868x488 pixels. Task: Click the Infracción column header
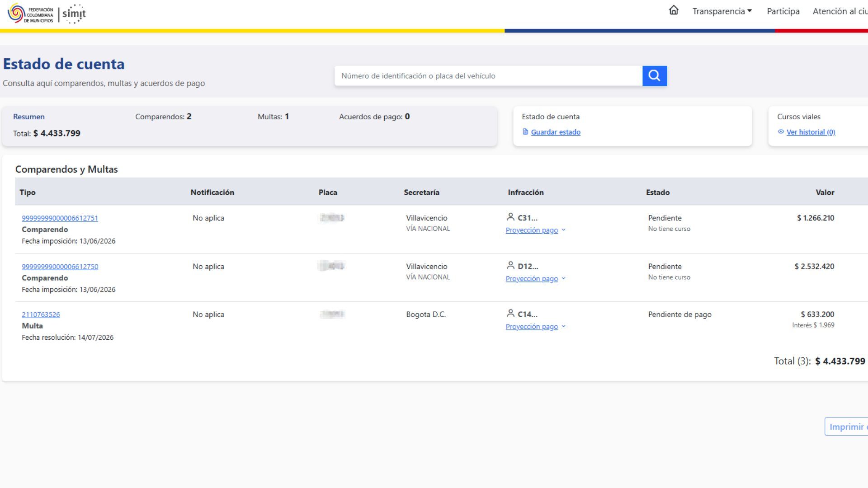526,192
